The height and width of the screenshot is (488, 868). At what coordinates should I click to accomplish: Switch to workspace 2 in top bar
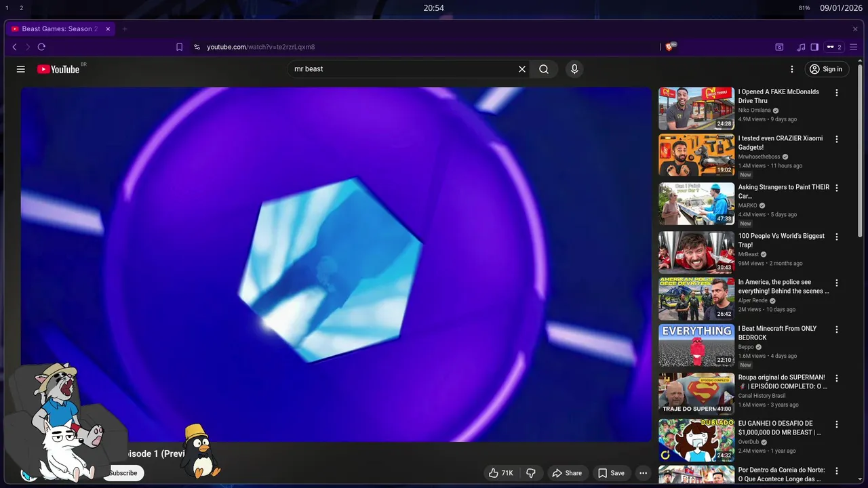click(x=21, y=8)
